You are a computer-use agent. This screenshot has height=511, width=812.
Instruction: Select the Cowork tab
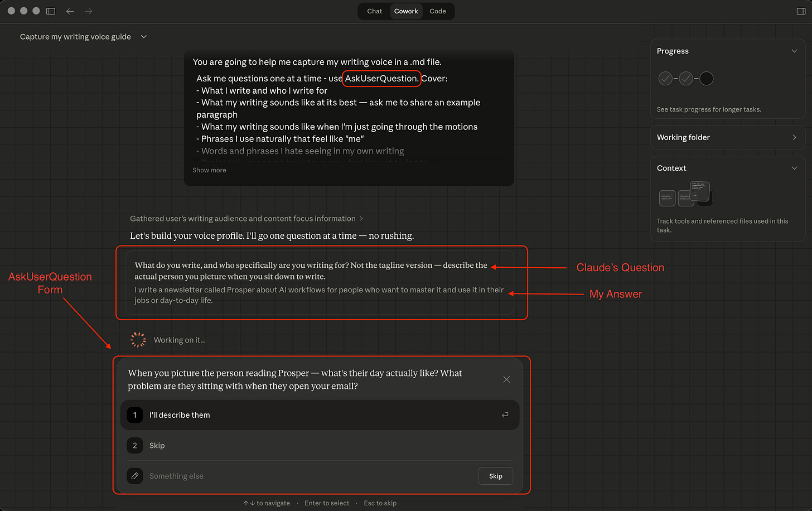406,11
